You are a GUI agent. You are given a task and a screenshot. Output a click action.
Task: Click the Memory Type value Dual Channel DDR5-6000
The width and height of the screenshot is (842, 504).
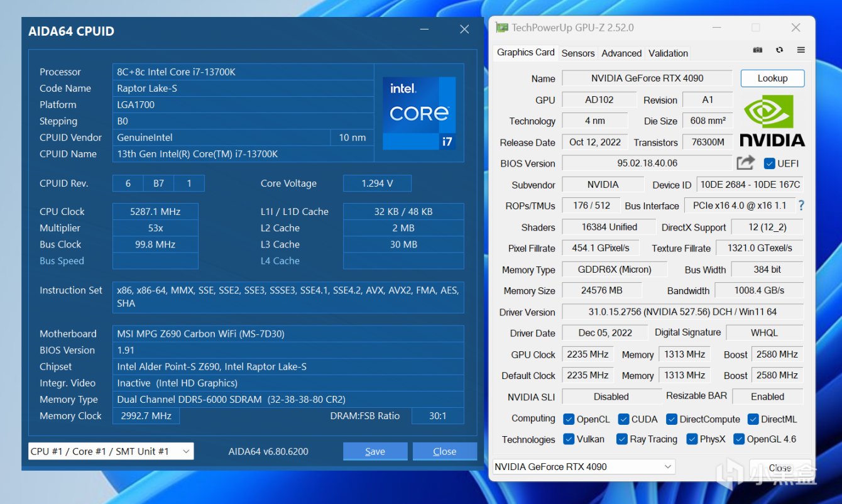pos(288,399)
